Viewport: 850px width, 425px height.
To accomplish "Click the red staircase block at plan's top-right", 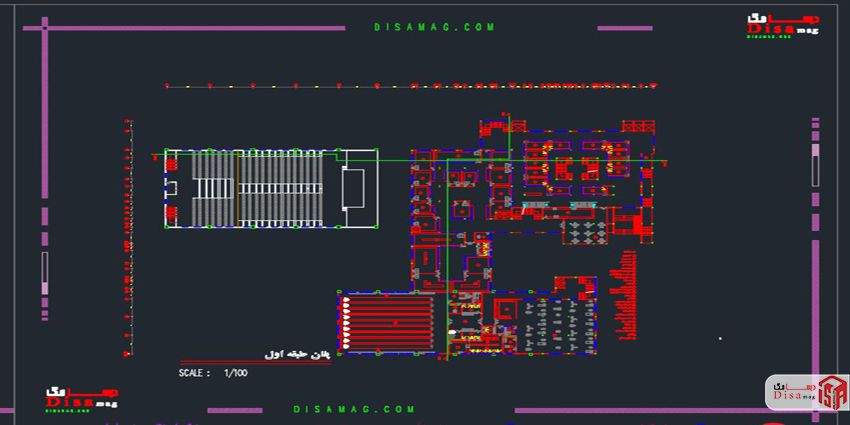I will pyautogui.click(x=637, y=127).
